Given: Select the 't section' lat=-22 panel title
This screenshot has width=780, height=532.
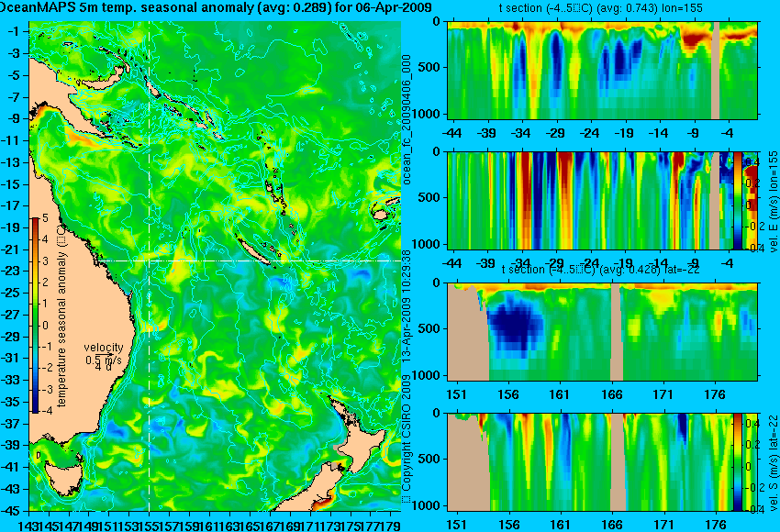Looking at the screenshot, I should pos(601,269).
